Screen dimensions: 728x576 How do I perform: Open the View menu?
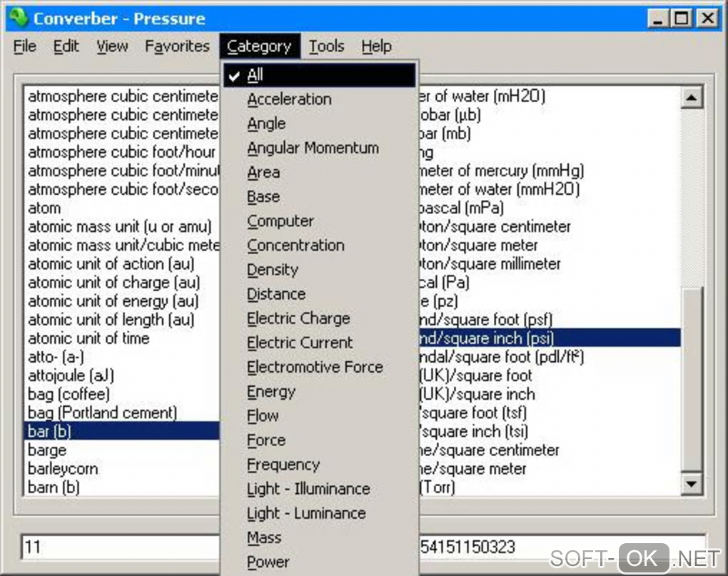click(x=112, y=46)
